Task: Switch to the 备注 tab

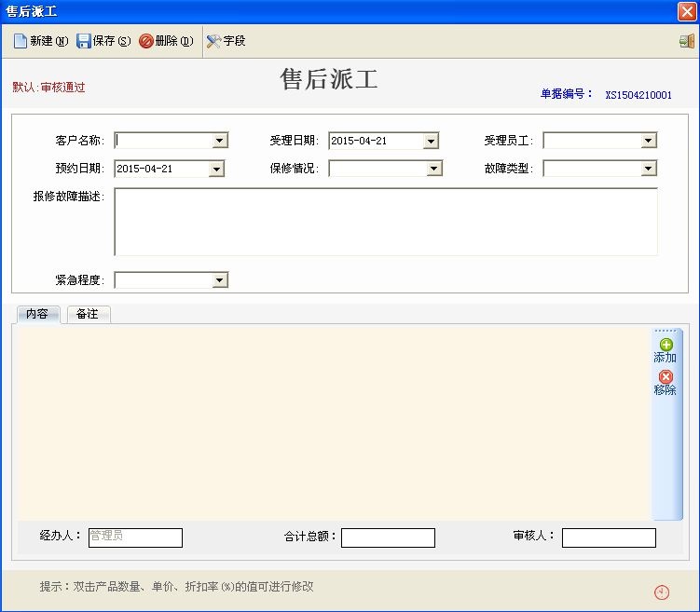Action: click(x=88, y=314)
